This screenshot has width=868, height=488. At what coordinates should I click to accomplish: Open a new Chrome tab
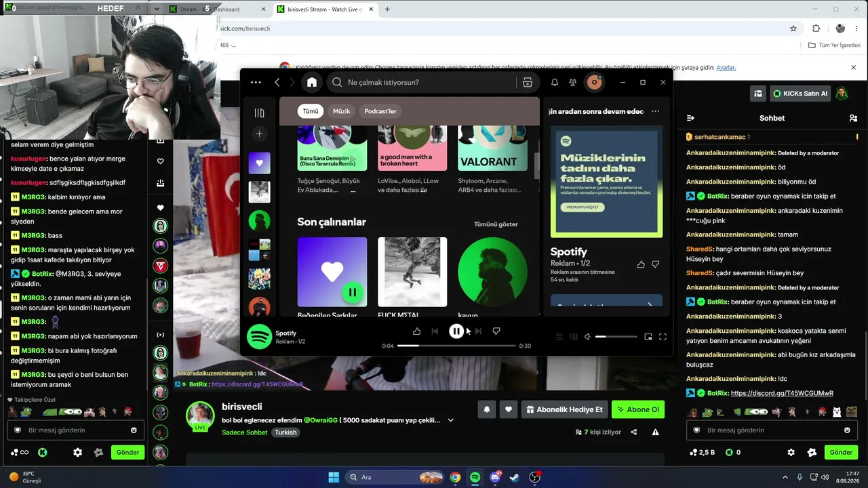click(387, 9)
